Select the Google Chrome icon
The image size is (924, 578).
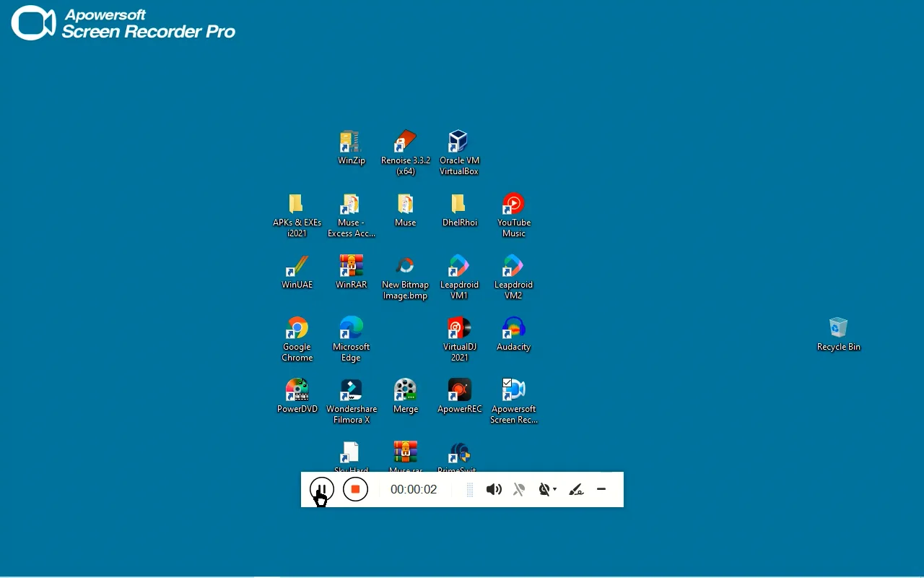point(297,340)
